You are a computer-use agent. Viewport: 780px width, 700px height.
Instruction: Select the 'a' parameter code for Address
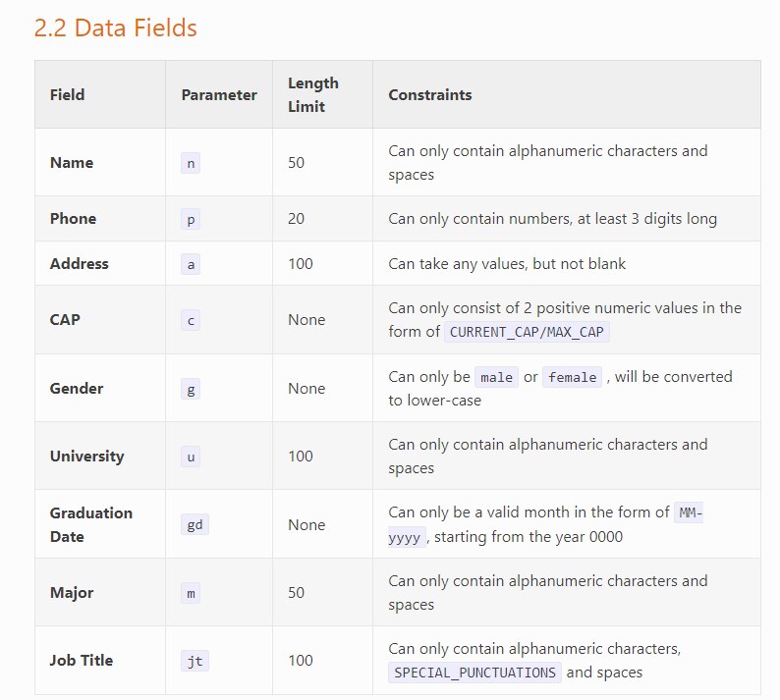pyautogui.click(x=191, y=264)
